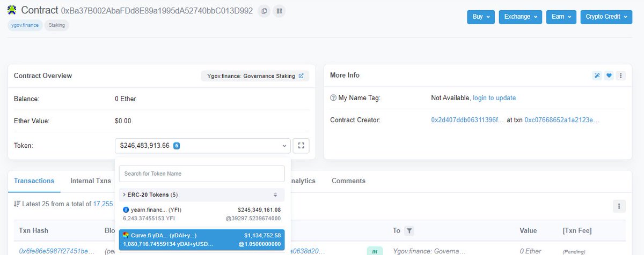Open the Earn dropdown

pyautogui.click(x=561, y=17)
